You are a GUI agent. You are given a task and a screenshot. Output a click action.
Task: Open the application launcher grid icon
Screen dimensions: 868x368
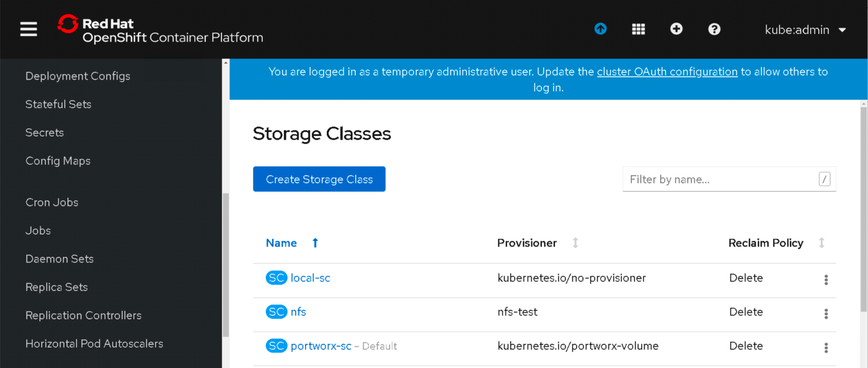[639, 29]
